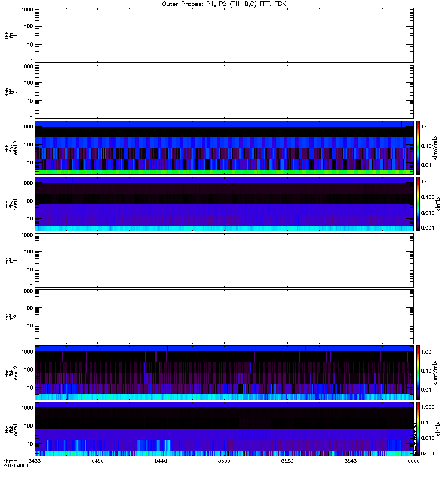448x478 pixels.
Task: Click the 'thc fbk scm1' y-axis label
Action: pyautogui.click(x=11, y=429)
